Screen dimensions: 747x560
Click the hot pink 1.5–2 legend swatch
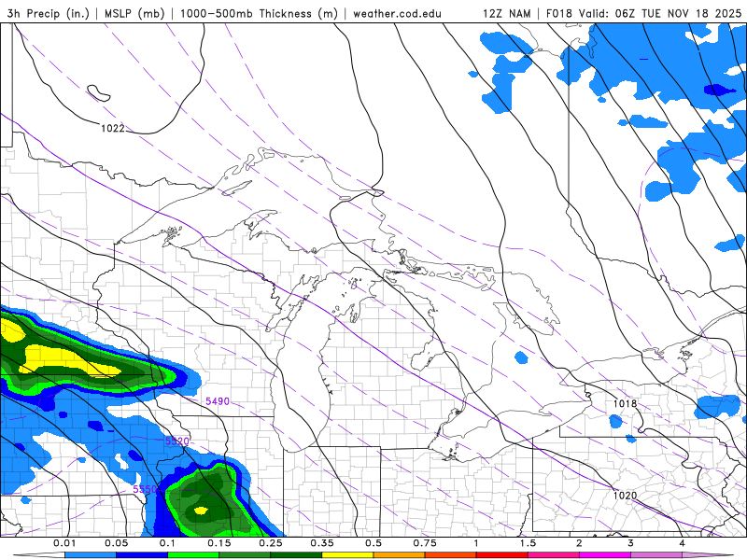click(554, 555)
